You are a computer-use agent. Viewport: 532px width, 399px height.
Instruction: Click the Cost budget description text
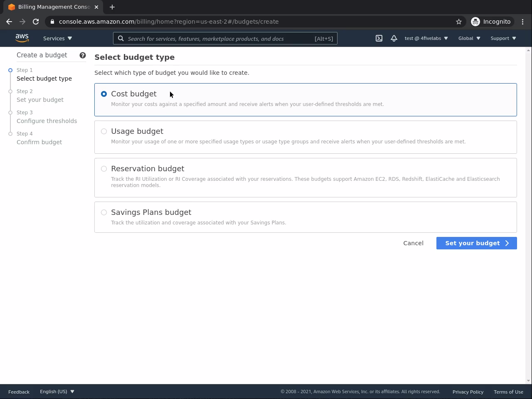(x=247, y=104)
